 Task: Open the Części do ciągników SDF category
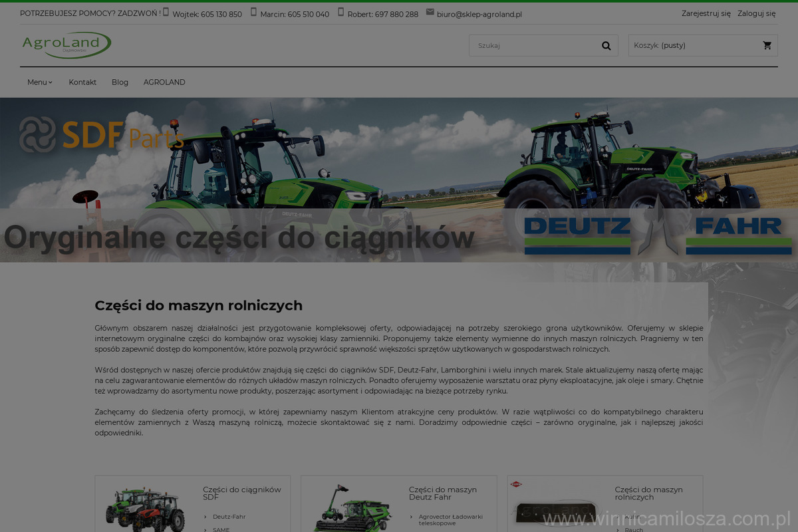(241, 493)
